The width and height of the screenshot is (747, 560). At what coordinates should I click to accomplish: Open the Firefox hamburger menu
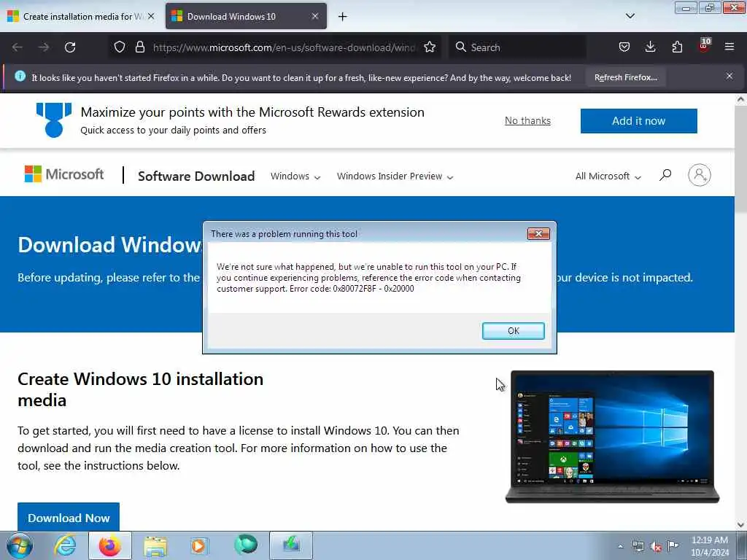pyautogui.click(x=729, y=47)
